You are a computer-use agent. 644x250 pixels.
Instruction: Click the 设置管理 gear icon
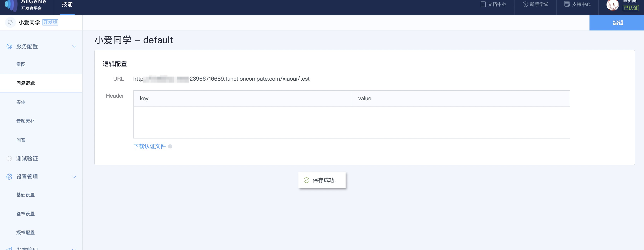[x=9, y=177]
